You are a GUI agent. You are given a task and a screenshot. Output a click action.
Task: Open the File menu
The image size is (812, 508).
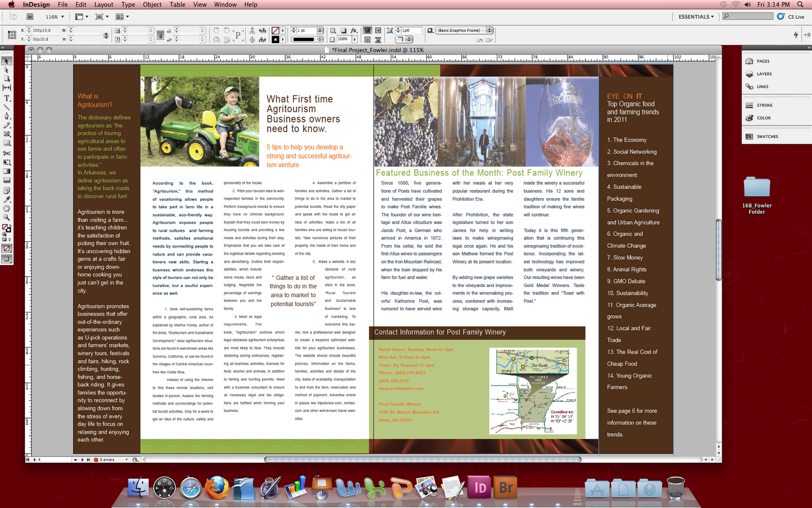tap(63, 5)
